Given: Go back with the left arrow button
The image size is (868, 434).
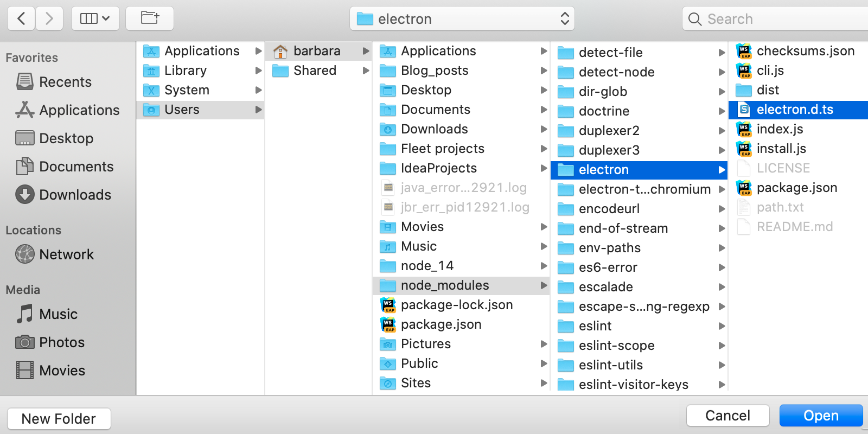Looking at the screenshot, I should (x=21, y=18).
